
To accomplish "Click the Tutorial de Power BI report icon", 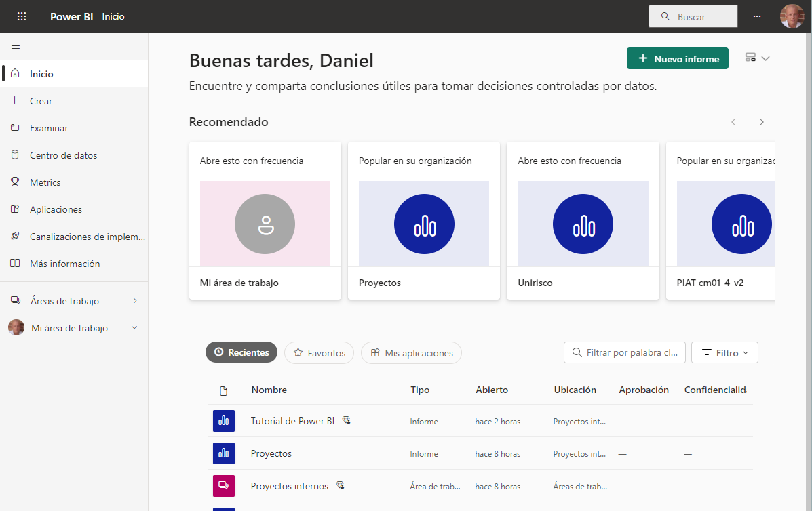I will tap(224, 421).
